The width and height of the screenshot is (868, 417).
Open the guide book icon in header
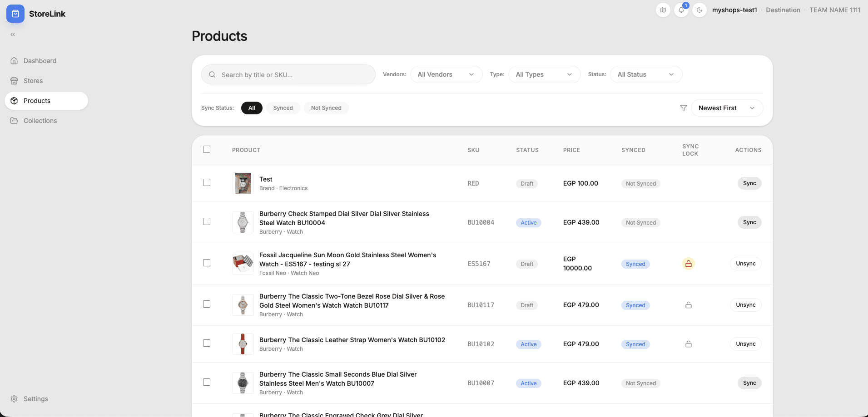point(663,10)
